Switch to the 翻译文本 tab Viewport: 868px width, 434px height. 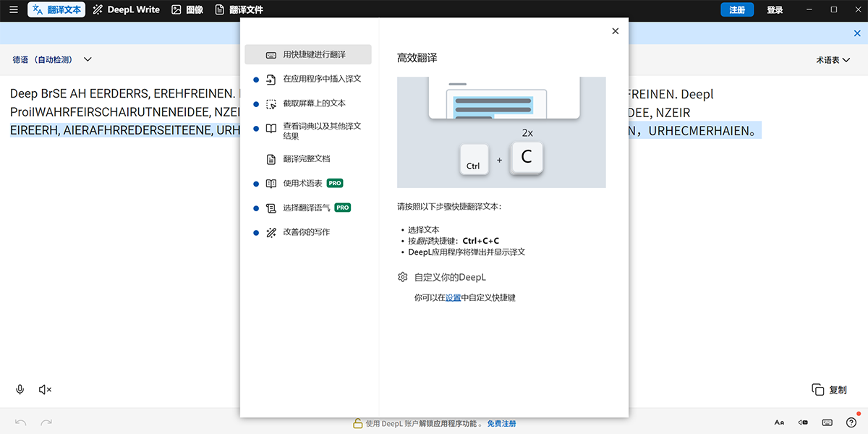pos(56,10)
